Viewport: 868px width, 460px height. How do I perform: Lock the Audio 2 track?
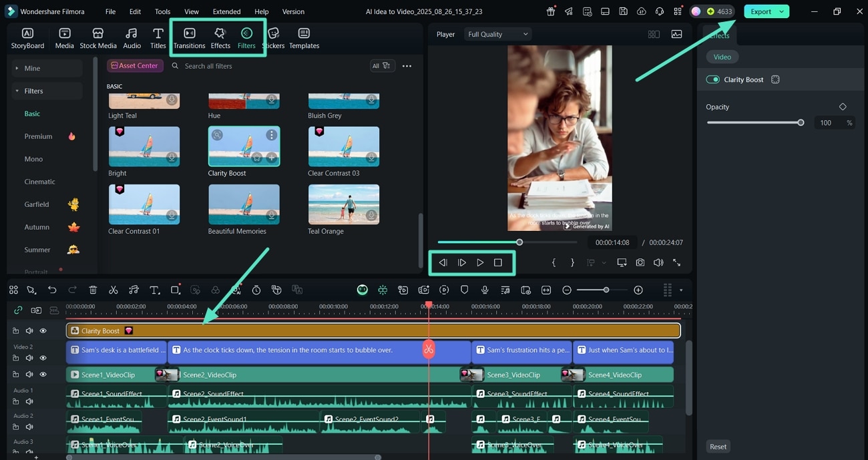[x=16, y=427]
